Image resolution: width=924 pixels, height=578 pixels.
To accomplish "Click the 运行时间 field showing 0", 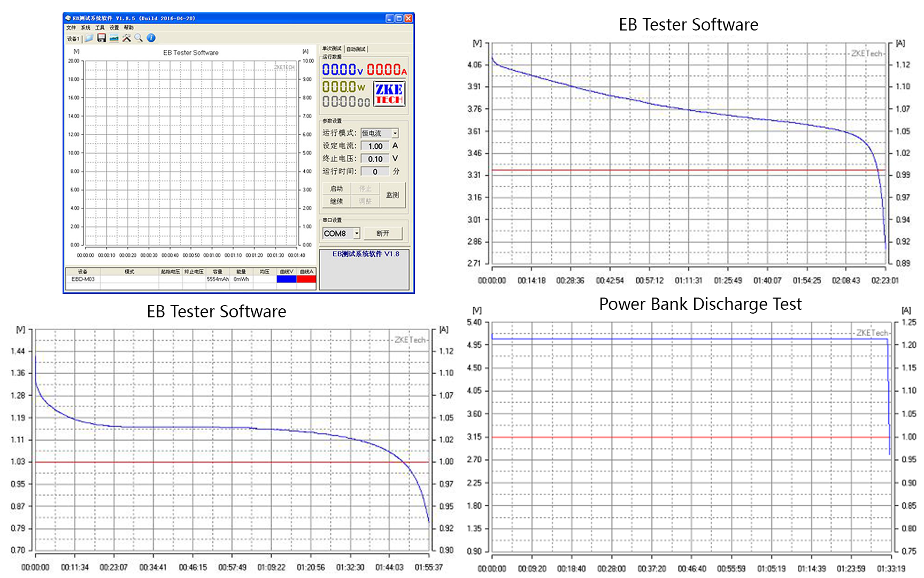I will pyautogui.click(x=375, y=172).
